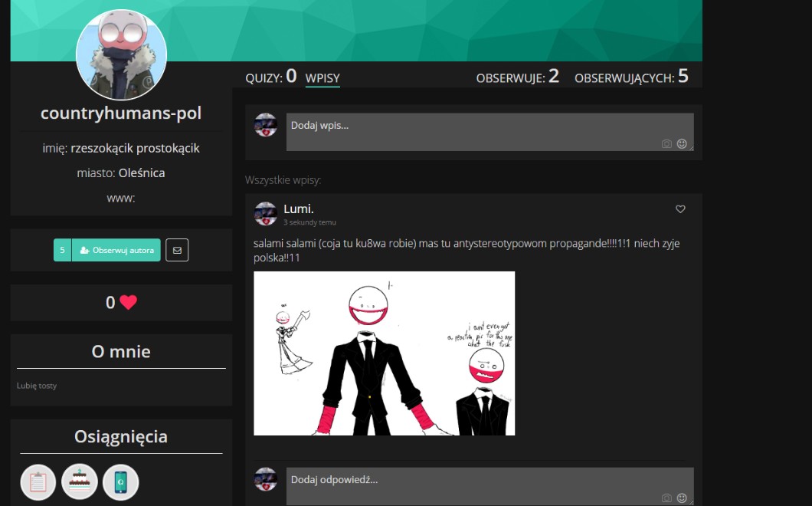Like Lumi's post with heart outline
The image size is (812, 506).
(680, 209)
